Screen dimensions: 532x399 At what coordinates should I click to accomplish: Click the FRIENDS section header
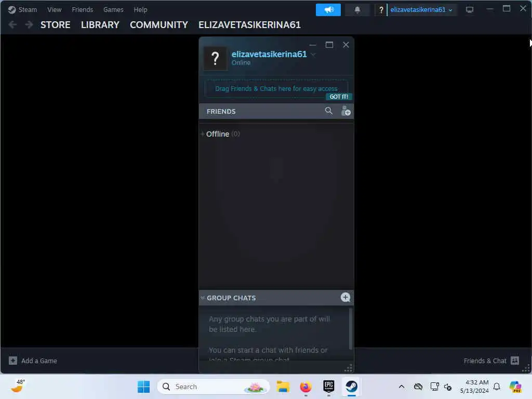(221, 111)
